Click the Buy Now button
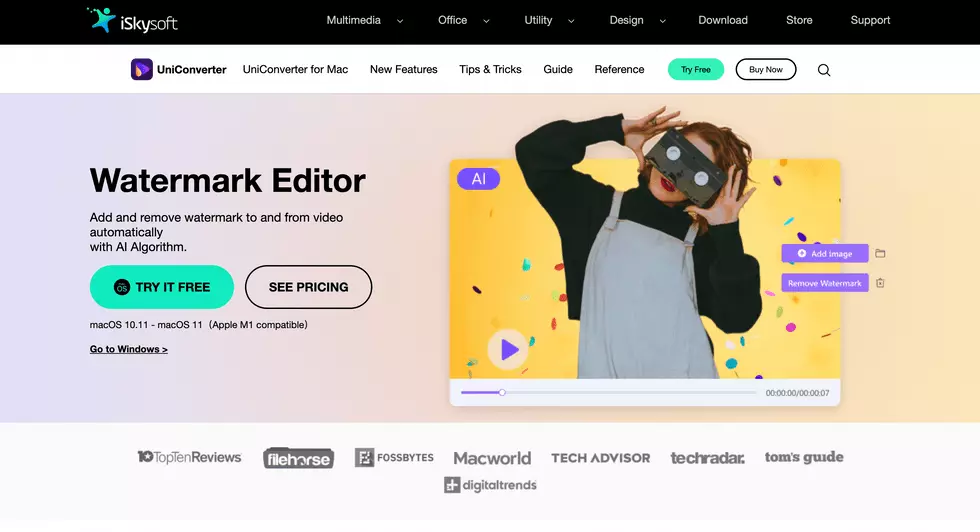This screenshot has height=532, width=980. (x=766, y=69)
